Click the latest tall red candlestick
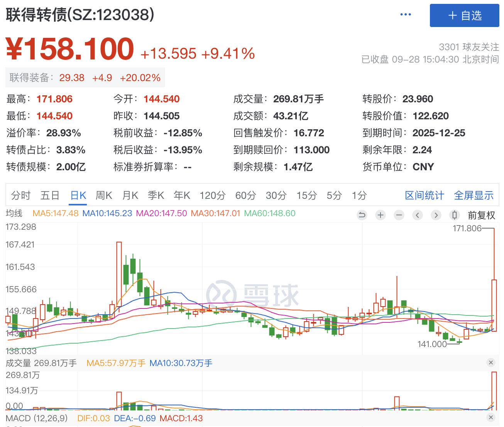Image resolution: width=504 pixels, height=427 pixels. pyautogui.click(x=494, y=305)
